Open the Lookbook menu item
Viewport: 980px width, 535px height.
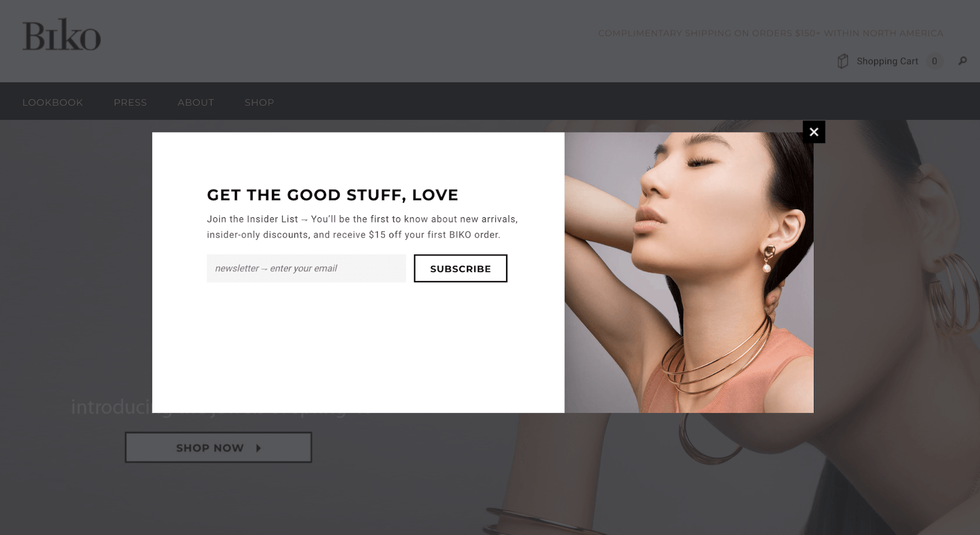pos(53,102)
